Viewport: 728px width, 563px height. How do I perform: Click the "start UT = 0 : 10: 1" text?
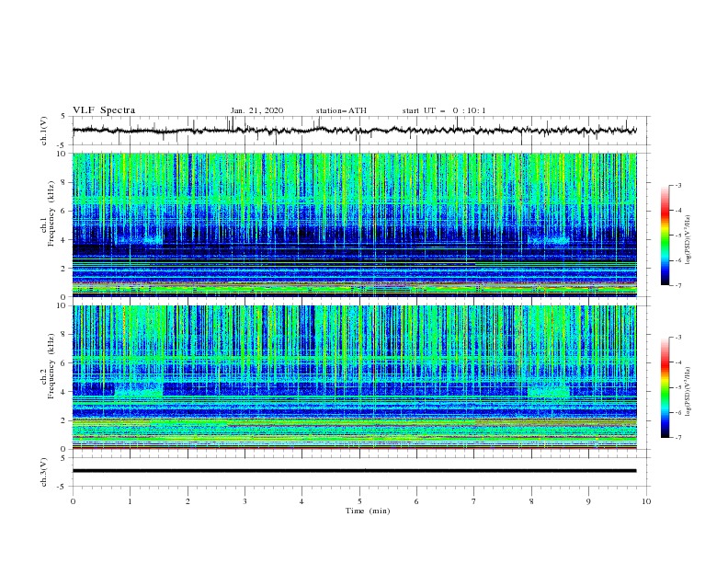444,110
